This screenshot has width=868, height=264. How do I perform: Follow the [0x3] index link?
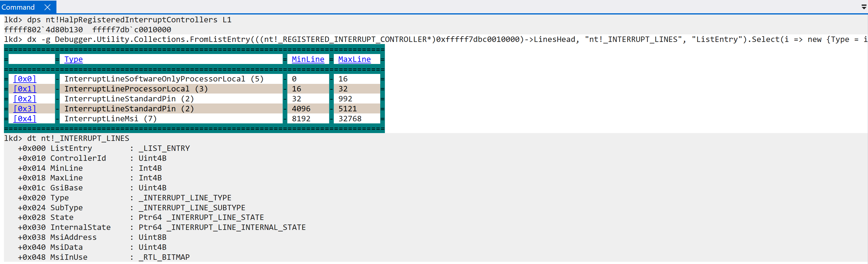[25, 109]
